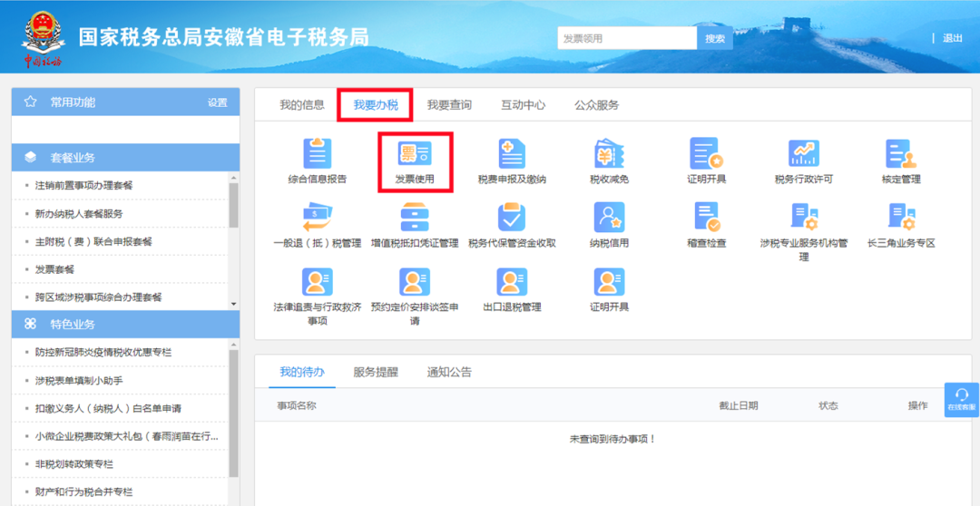Select the 我的待办 tab
The image size is (980, 506).
[302, 373]
